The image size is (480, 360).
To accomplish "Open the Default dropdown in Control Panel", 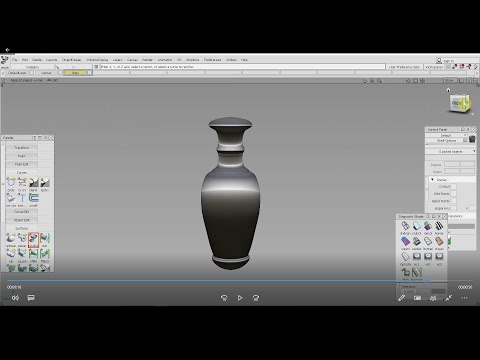I will tap(446, 135).
